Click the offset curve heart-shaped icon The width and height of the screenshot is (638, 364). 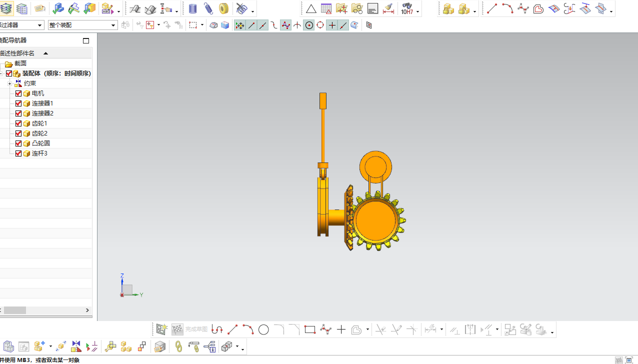click(538, 8)
